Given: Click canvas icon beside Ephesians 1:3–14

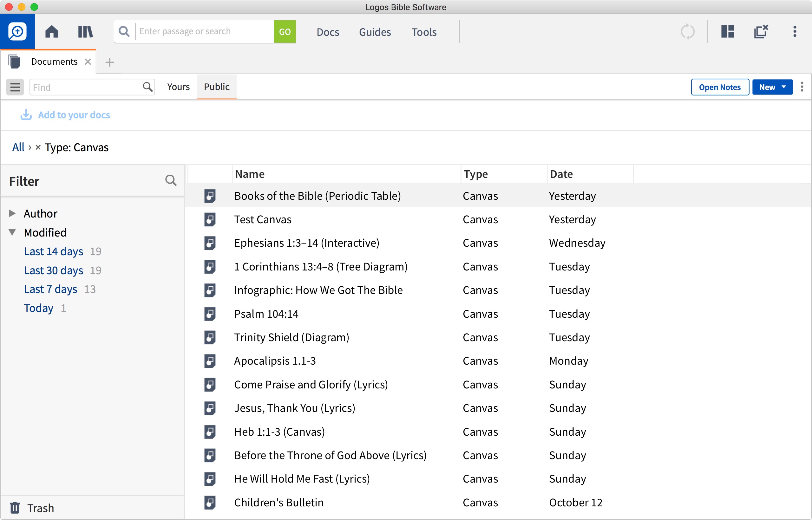Looking at the screenshot, I should tap(210, 243).
